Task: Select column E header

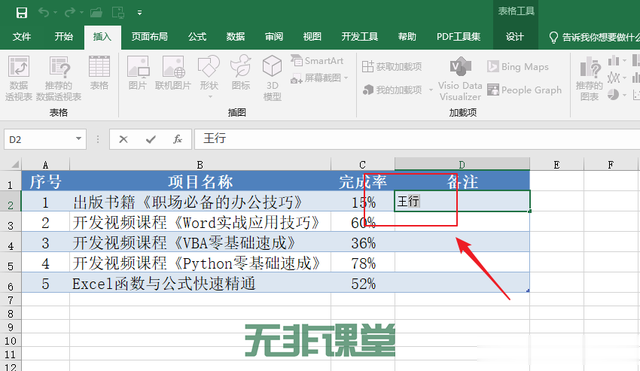Action: 557,164
